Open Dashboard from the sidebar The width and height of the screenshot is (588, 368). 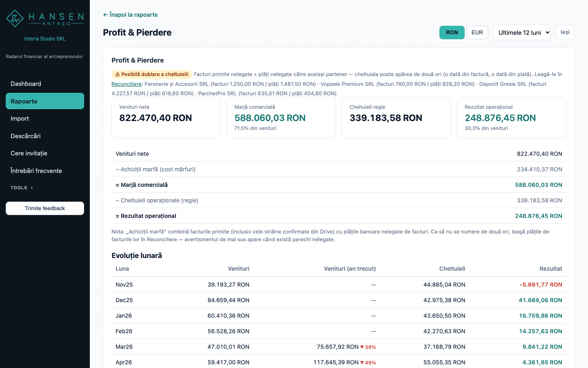pos(45,84)
